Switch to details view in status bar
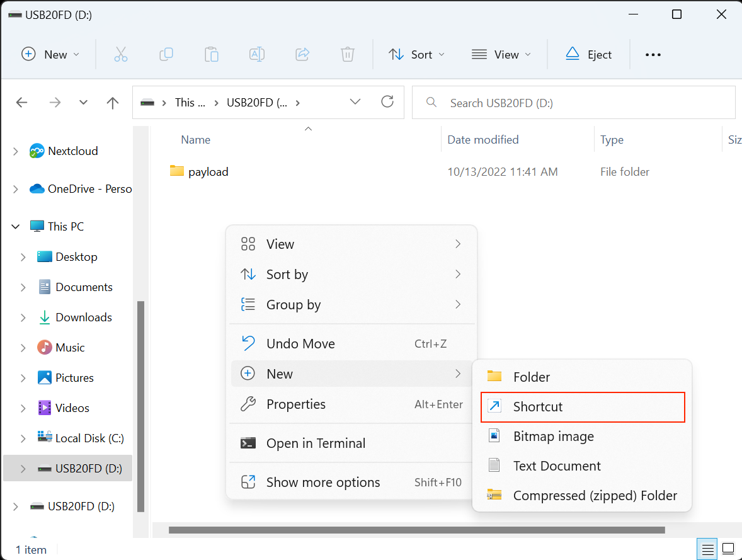Image resolution: width=742 pixels, height=560 pixels. pyautogui.click(x=708, y=548)
